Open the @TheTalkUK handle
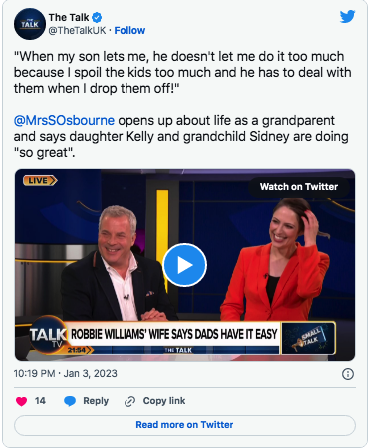This screenshot has height=448, width=369. pos(77,31)
